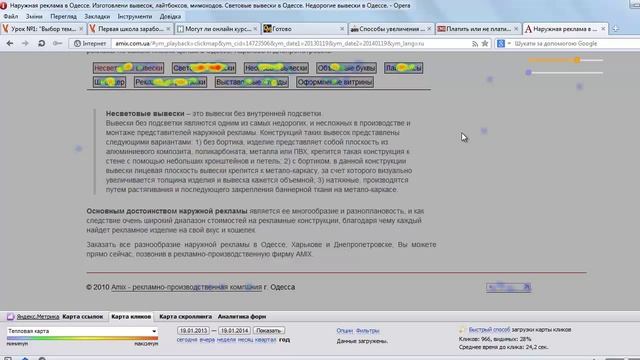Switch to tab "Урок №1: Выбор тем..."
The width and height of the screenshot is (640, 360).
point(42,29)
